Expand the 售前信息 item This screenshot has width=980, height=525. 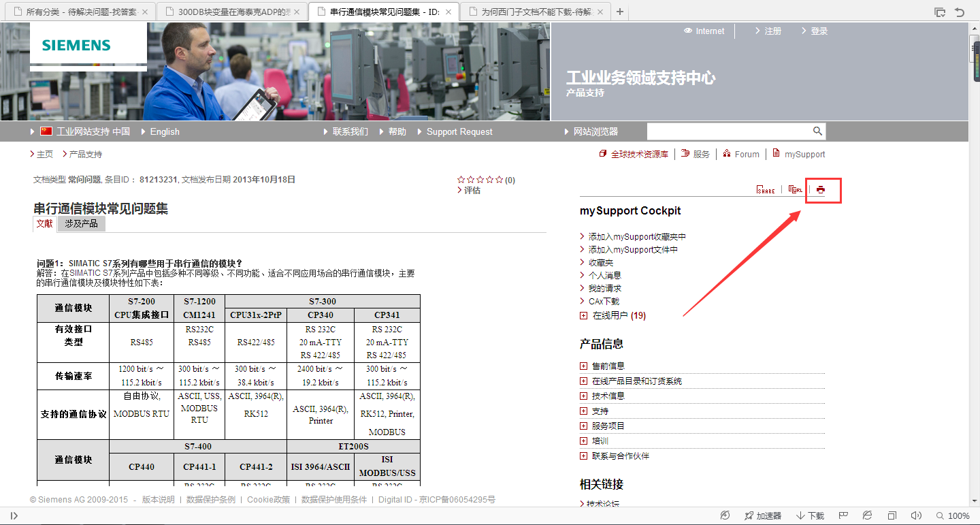[583, 366]
